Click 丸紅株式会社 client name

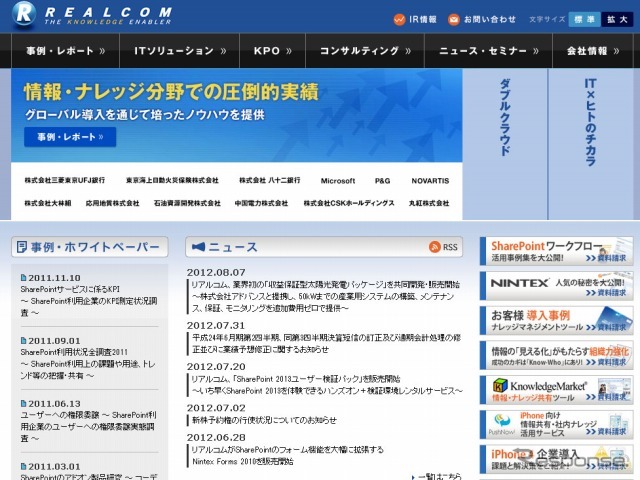[429, 203]
